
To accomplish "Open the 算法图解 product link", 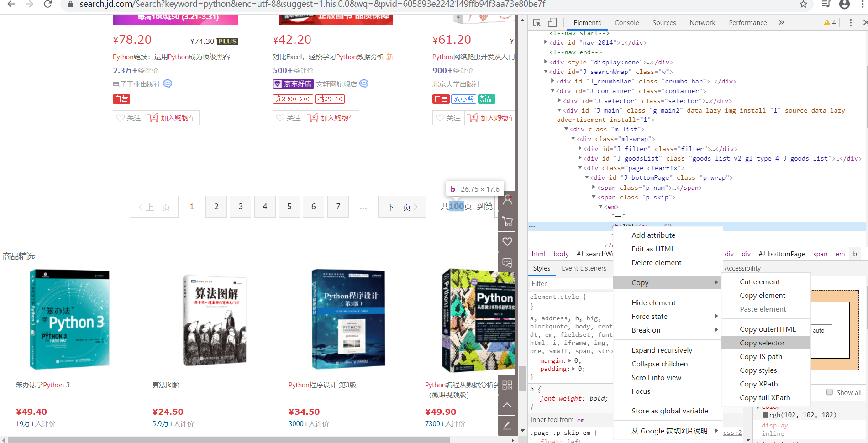I will [x=166, y=385].
